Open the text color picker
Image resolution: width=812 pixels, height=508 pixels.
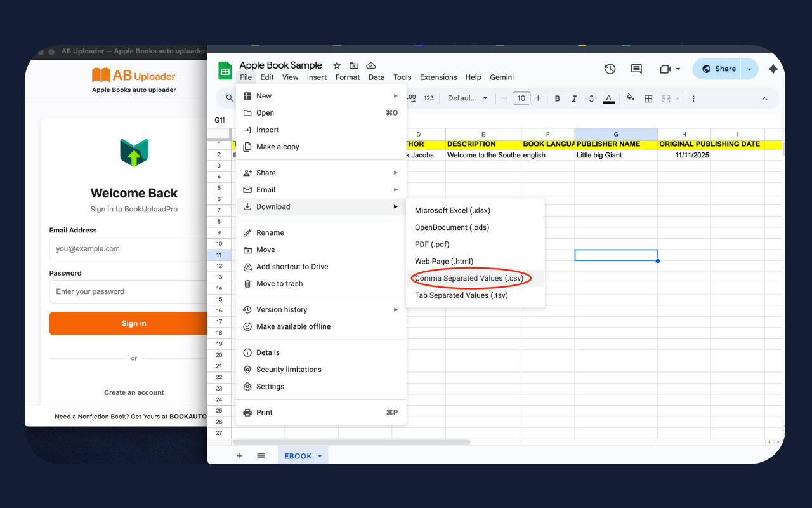pos(609,98)
